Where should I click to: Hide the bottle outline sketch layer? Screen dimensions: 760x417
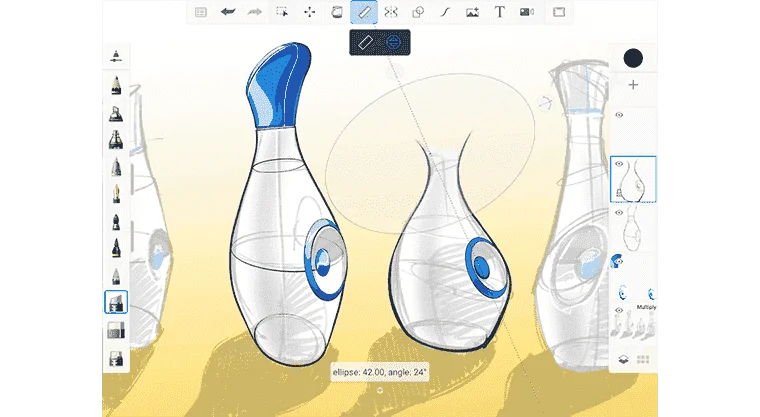click(x=619, y=213)
